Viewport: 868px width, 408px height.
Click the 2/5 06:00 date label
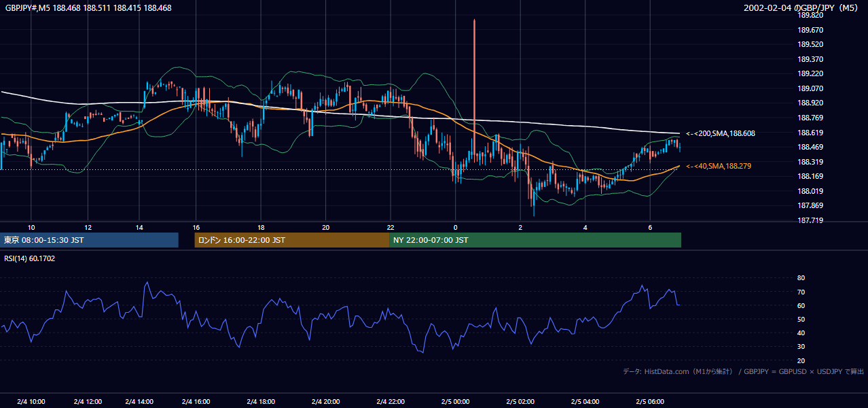pyautogui.click(x=650, y=402)
